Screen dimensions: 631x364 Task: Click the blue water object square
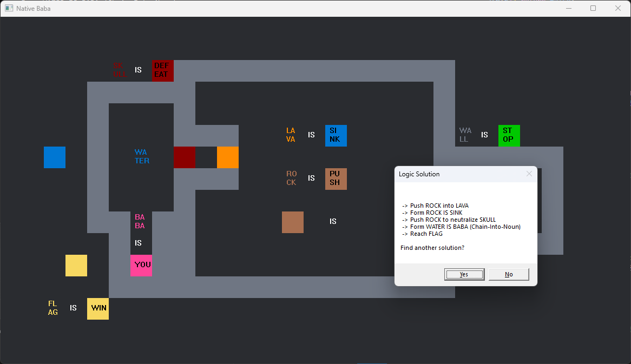55,157
